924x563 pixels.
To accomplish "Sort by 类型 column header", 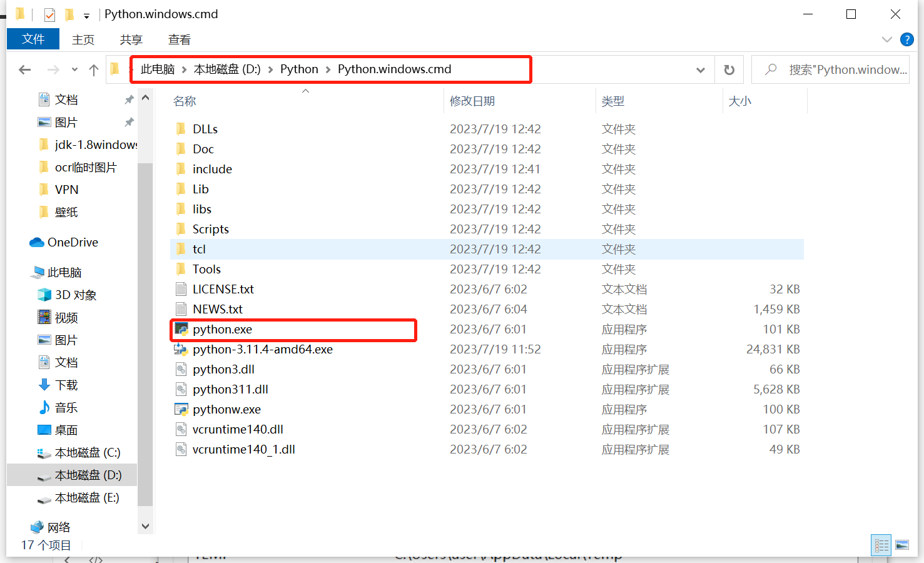I will (613, 101).
